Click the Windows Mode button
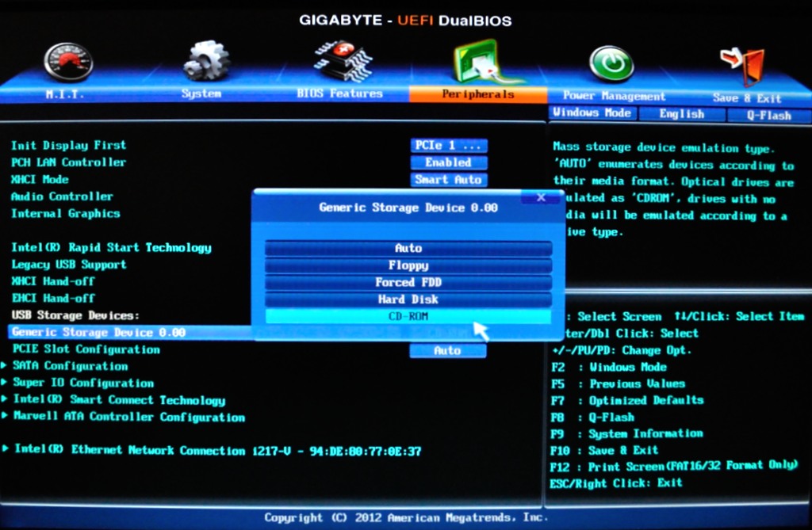 pos(592,112)
